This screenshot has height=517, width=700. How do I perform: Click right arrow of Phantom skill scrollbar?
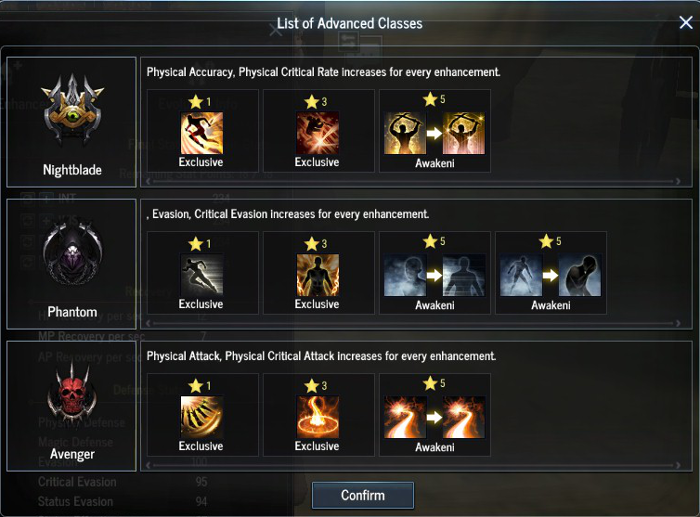click(x=678, y=323)
